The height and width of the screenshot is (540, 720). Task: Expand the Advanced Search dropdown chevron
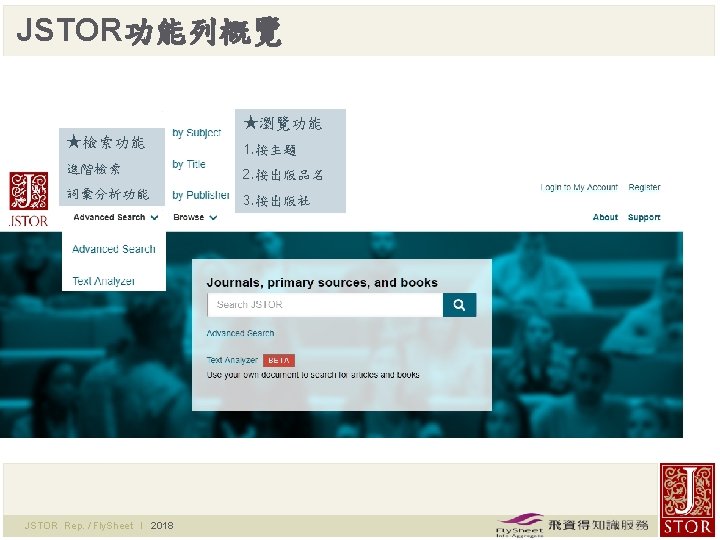155,218
